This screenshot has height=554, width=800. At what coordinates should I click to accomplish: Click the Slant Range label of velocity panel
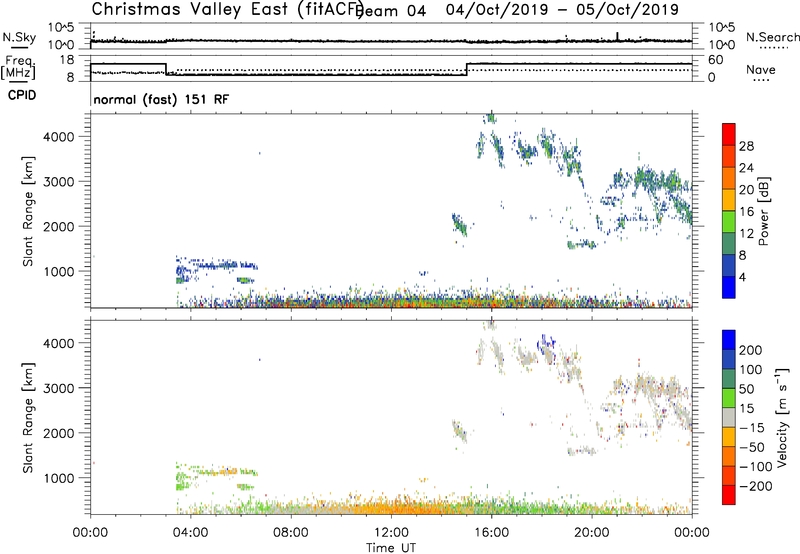pyautogui.click(x=28, y=418)
